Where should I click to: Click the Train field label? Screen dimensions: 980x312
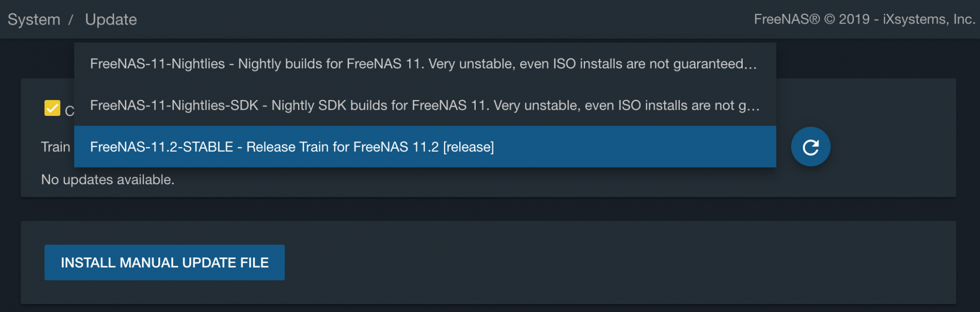point(55,147)
